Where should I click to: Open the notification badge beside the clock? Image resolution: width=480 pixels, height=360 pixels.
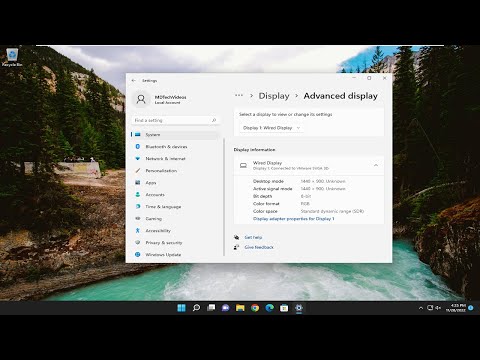click(x=471, y=308)
